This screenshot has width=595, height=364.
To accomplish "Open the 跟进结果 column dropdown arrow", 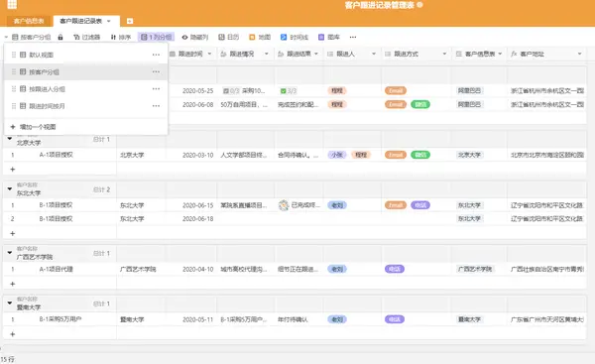I will pyautogui.click(x=316, y=54).
